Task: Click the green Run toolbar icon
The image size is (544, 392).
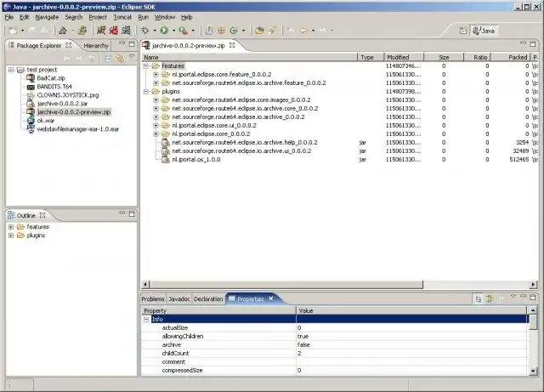Action: [x=164, y=31]
